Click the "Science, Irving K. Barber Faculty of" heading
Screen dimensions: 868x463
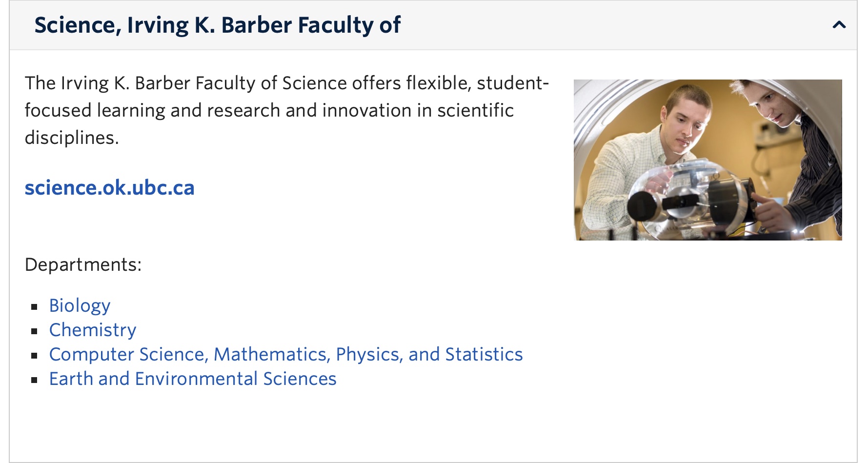[218, 25]
